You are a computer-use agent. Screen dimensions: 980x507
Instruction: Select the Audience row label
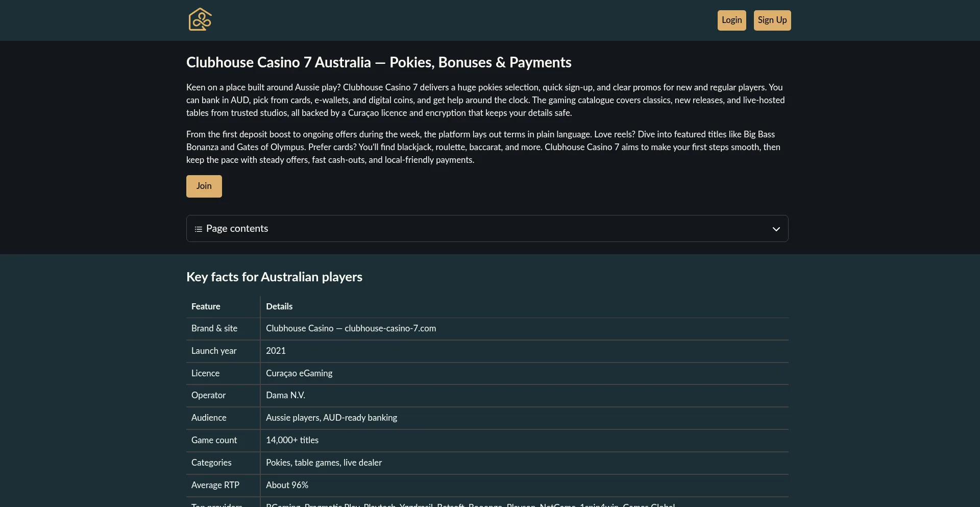coord(209,418)
